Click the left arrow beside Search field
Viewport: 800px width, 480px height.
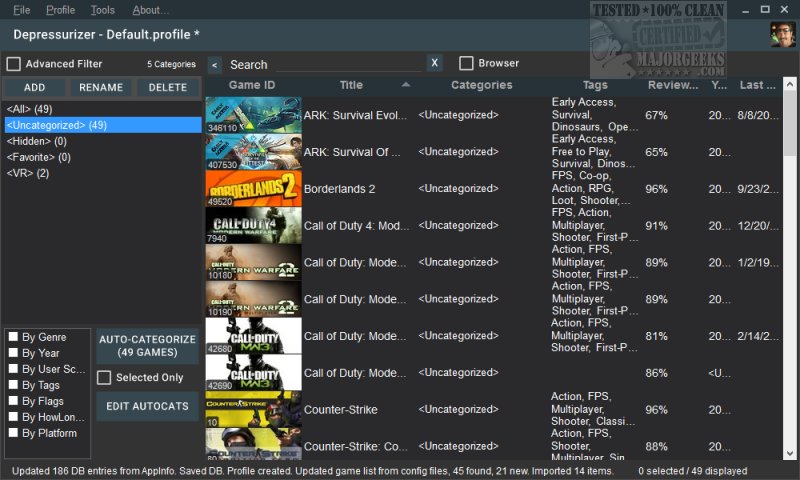(x=215, y=64)
